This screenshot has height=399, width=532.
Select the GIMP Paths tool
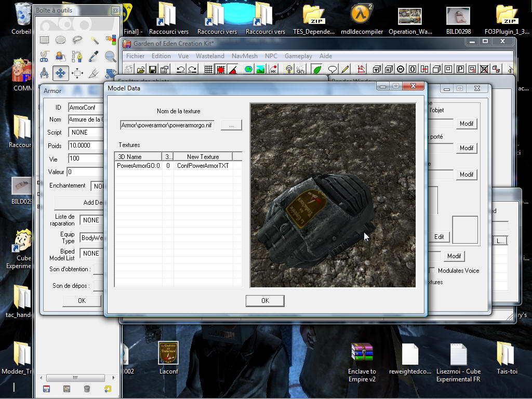point(77,56)
